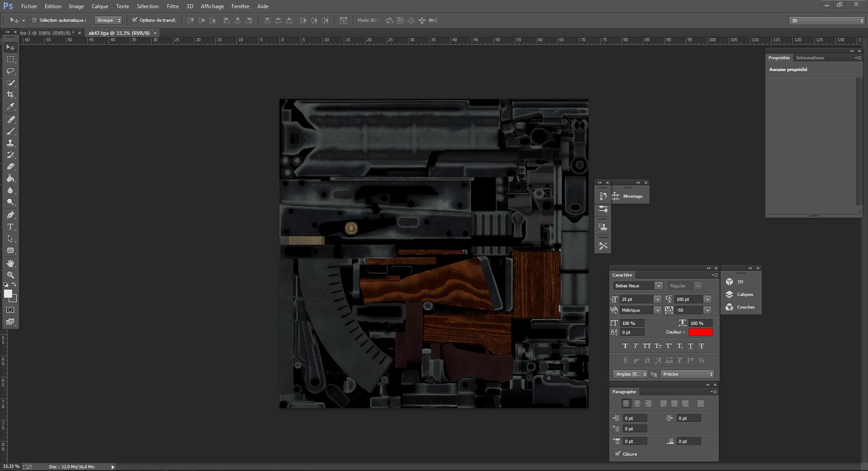The image size is (868, 471).
Task: Click the Montage panel button
Action: point(630,196)
